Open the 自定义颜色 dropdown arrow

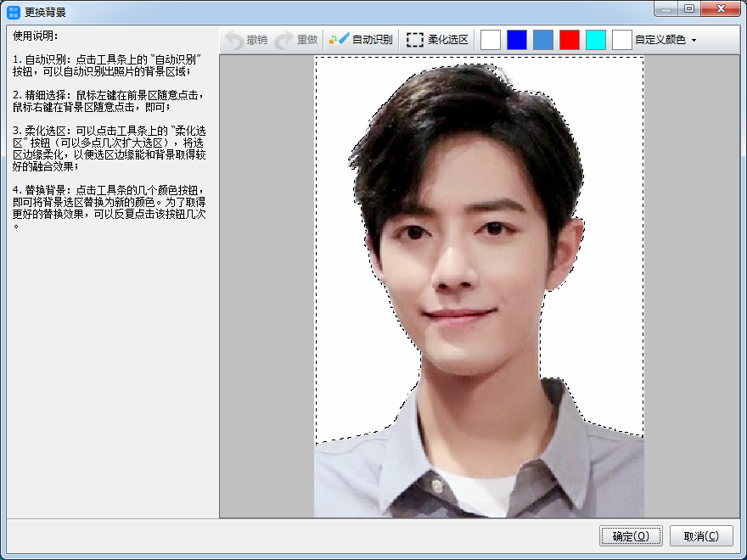[694, 40]
